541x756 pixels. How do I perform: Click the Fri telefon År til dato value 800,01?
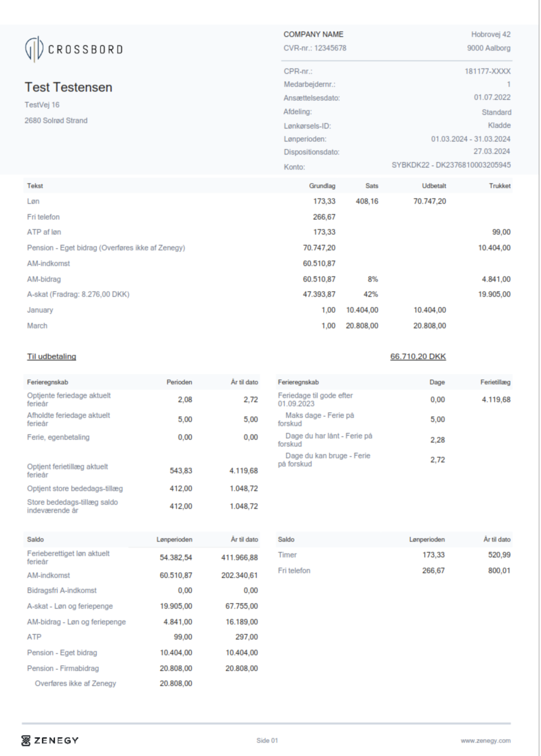point(499,570)
